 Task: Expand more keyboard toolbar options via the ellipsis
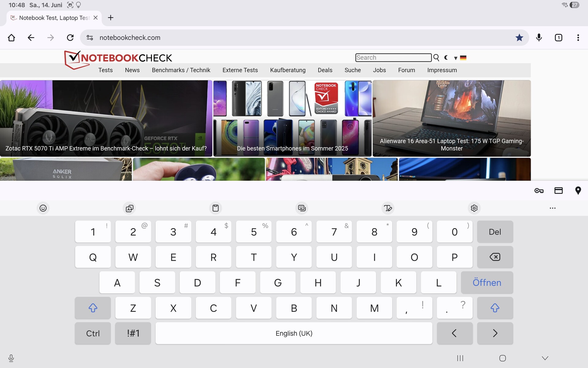click(552, 208)
